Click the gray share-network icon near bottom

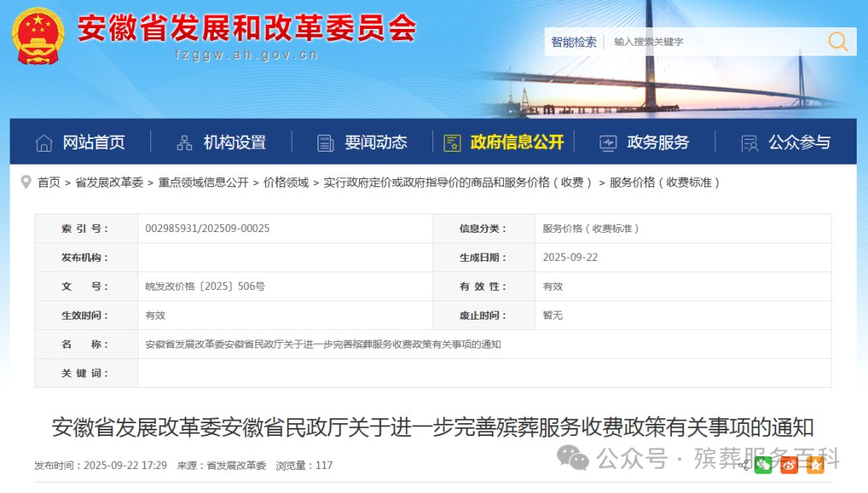[744, 465]
